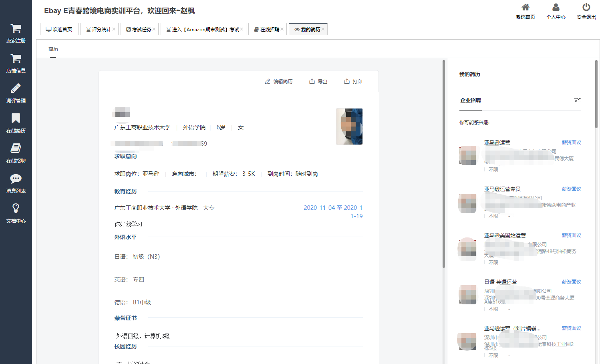This screenshot has height=364, width=604.
Task: Click 外语四级、计算机2级 certificate text
Action: pyautogui.click(x=143, y=336)
